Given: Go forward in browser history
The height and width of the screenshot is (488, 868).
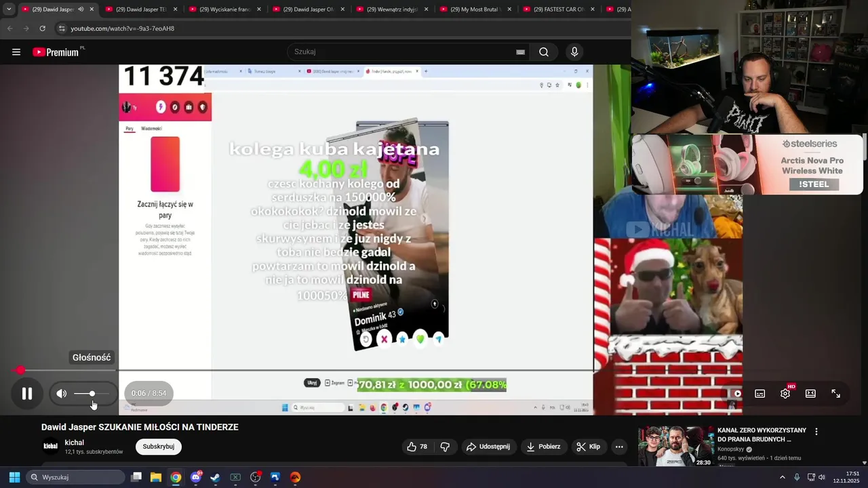Looking at the screenshot, I should (x=26, y=28).
